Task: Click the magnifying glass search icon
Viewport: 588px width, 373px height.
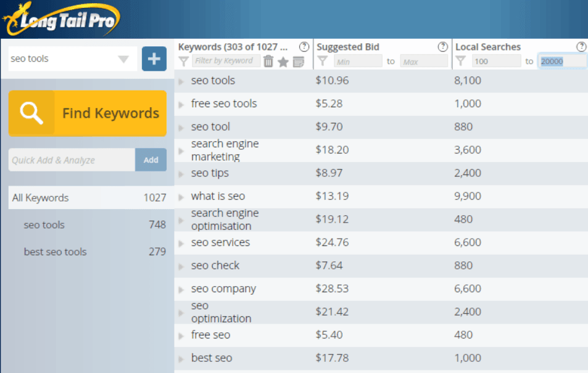Action: [31, 113]
